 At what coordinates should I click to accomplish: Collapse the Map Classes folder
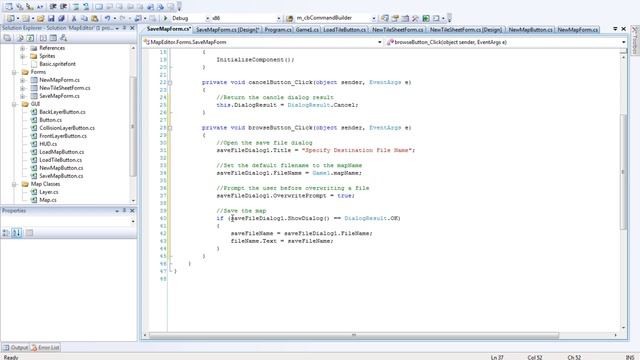(14, 184)
